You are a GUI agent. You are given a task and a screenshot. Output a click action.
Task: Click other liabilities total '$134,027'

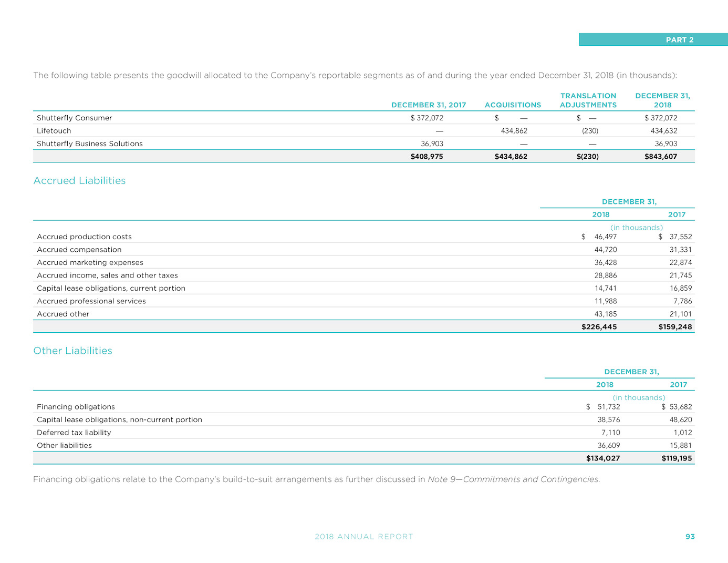pyautogui.click(x=603, y=458)
